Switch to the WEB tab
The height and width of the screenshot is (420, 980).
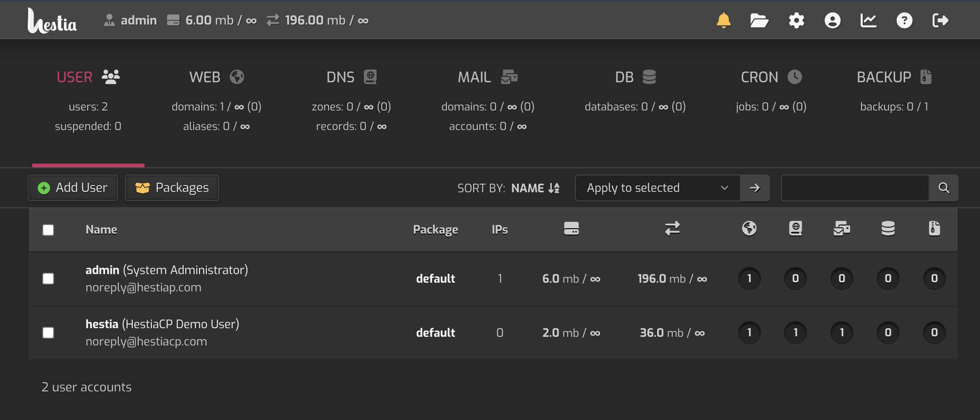coord(216,77)
